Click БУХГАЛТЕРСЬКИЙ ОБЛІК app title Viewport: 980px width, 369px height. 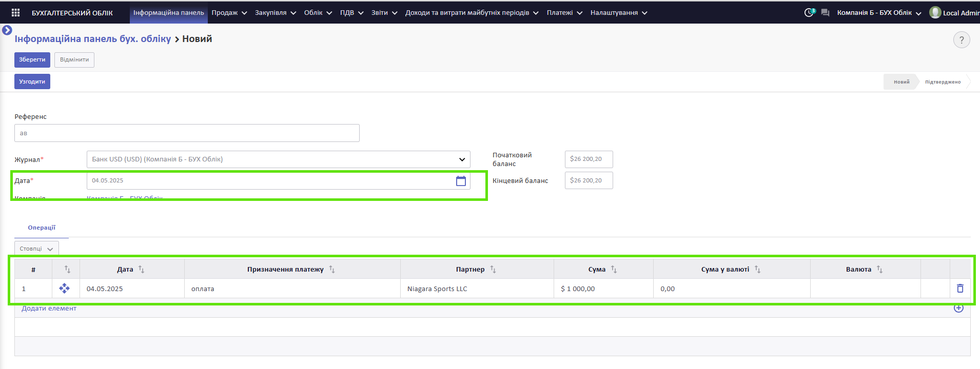pos(72,13)
